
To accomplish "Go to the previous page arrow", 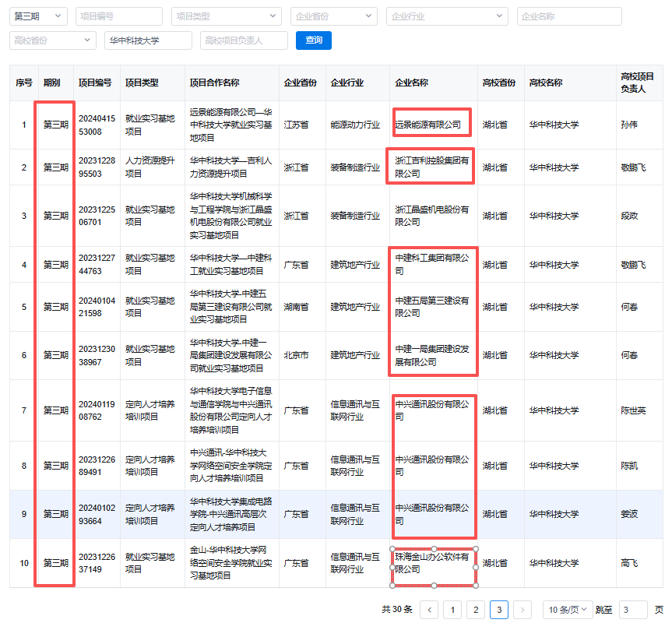I will coord(429,610).
